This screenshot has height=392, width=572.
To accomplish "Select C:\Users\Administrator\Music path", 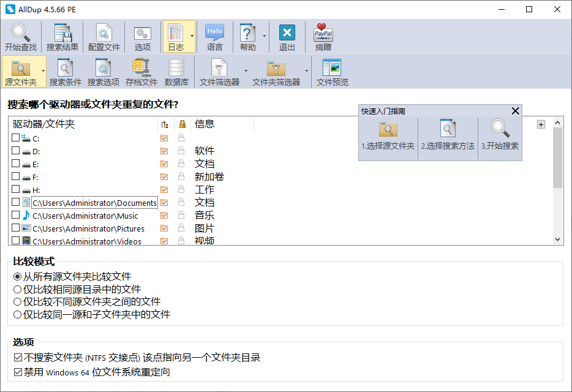I will tap(85, 216).
